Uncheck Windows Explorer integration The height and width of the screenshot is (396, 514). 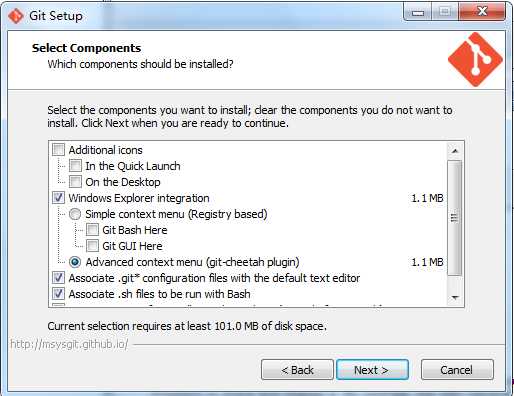(x=58, y=198)
